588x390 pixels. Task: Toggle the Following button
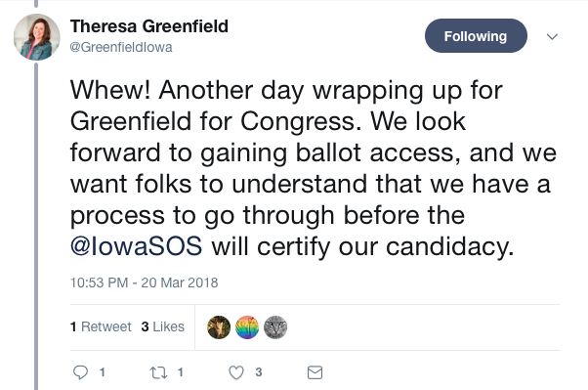[x=476, y=36]
